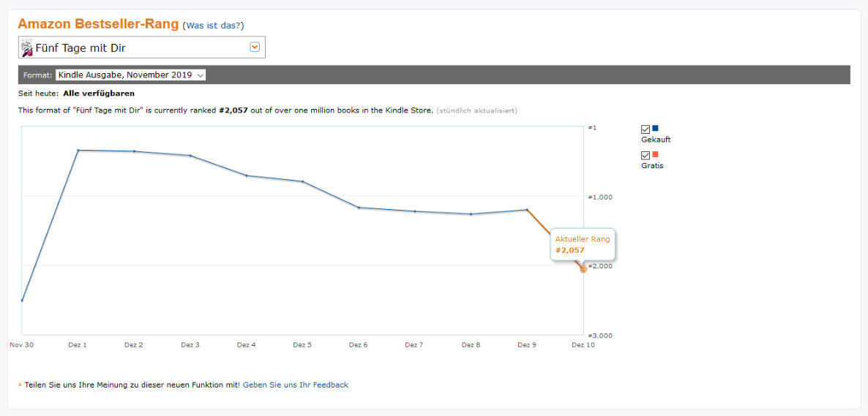The height and width of the screenshot is (416, 868).
Task: Click the blue Gekauft color swatch
Action: point(656,129)
